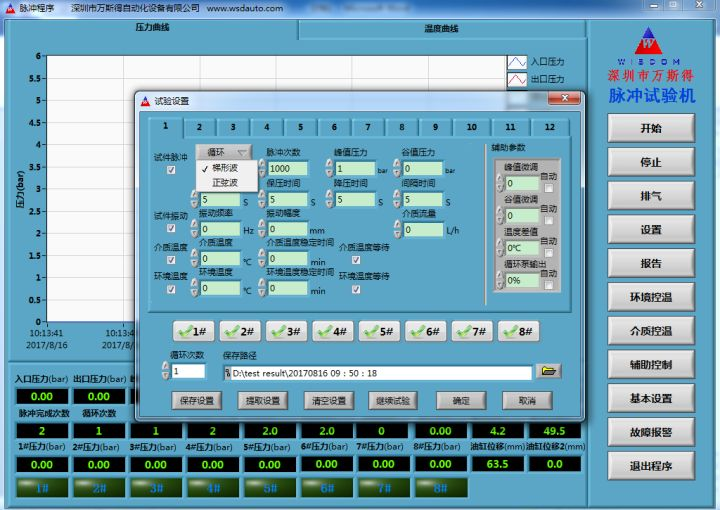Select 梯形波 waveform option
The height and width of the screenshot is (510, 720).
point(226,168)
